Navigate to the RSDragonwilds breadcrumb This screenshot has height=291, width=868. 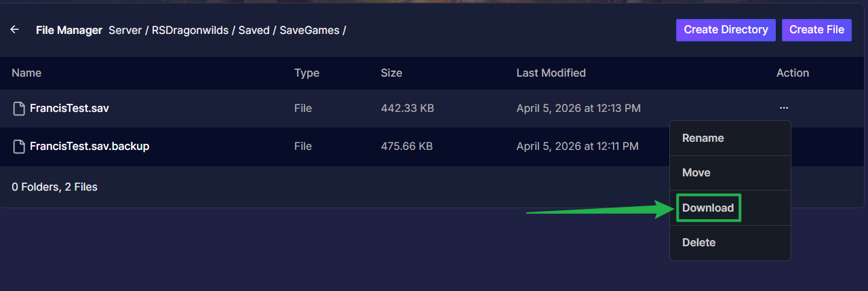click(x=191, y=31)
